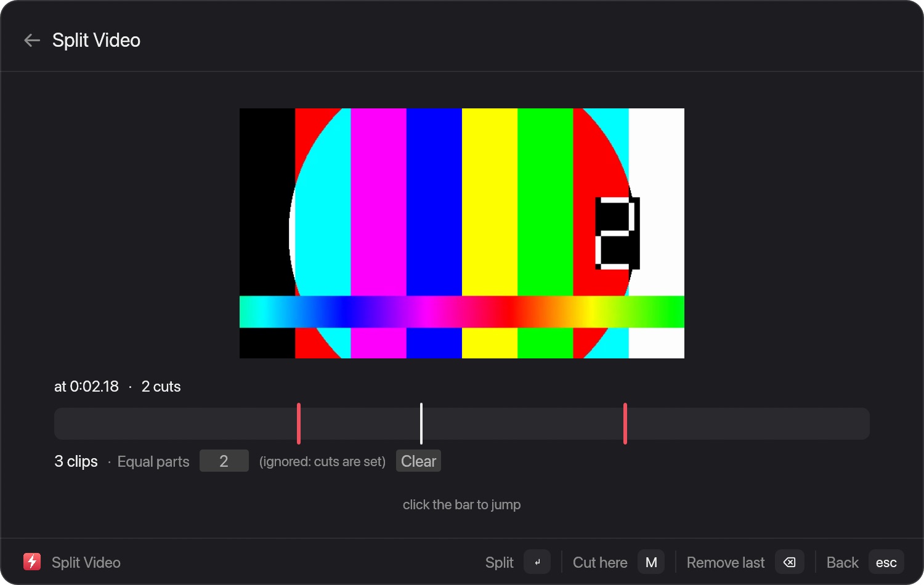The width and height of the screenshot is (924, 585).
Task: Click the esc key badge
Action: (886, 562)
